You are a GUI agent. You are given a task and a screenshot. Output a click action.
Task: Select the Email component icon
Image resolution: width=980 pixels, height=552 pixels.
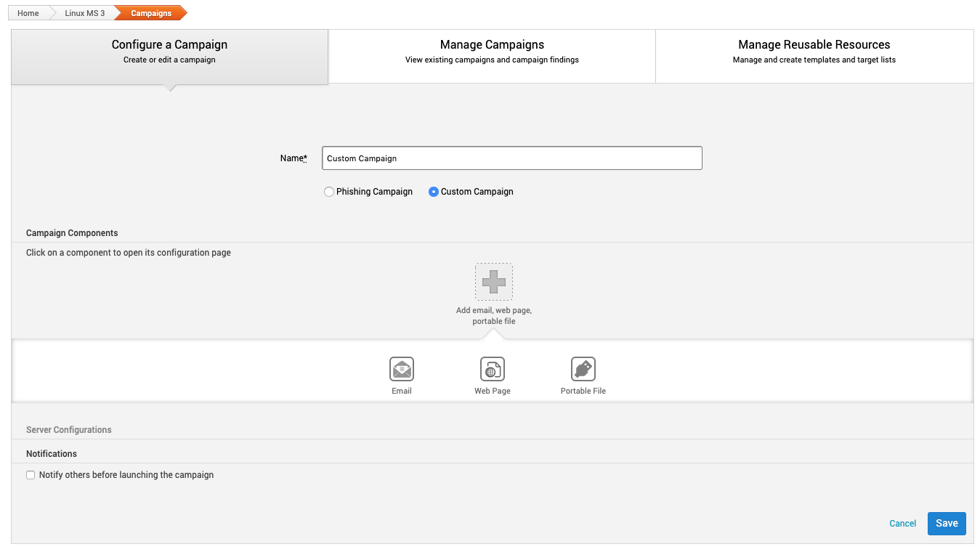[401, 369]
